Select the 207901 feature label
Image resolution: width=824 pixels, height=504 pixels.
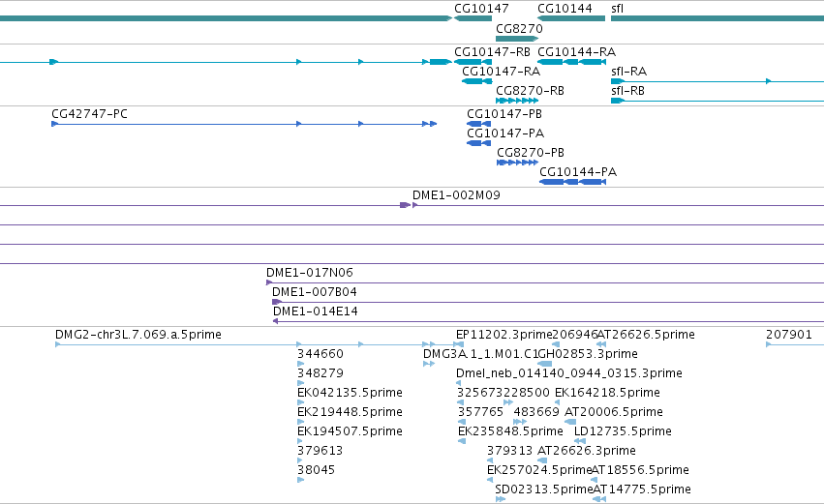[x=789, y=335]
